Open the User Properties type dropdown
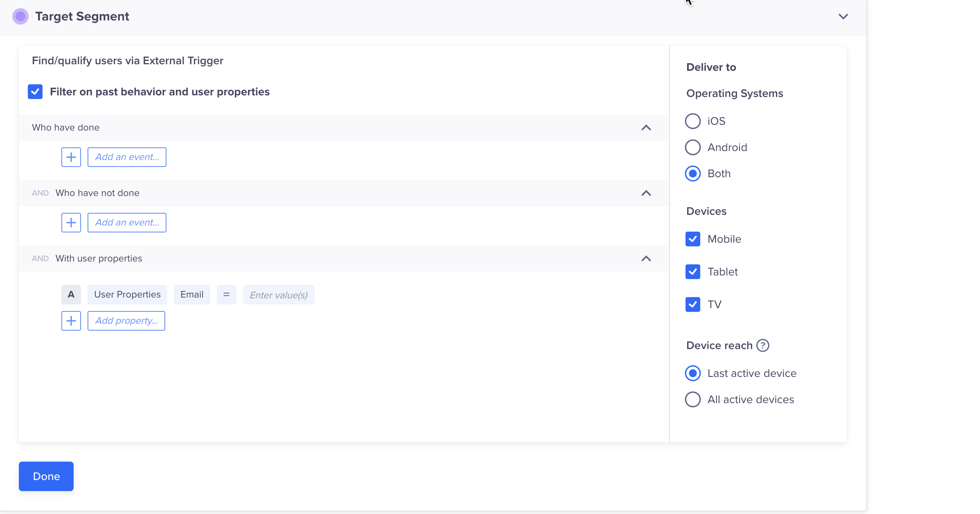Viewport: 980px width, 514px height. point(127,295)
